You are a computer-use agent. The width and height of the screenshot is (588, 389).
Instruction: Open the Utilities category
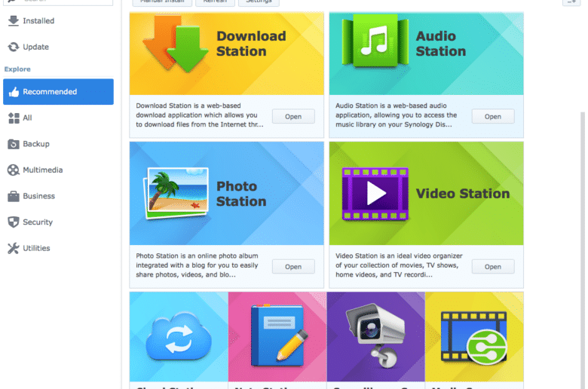click(58, 248)
